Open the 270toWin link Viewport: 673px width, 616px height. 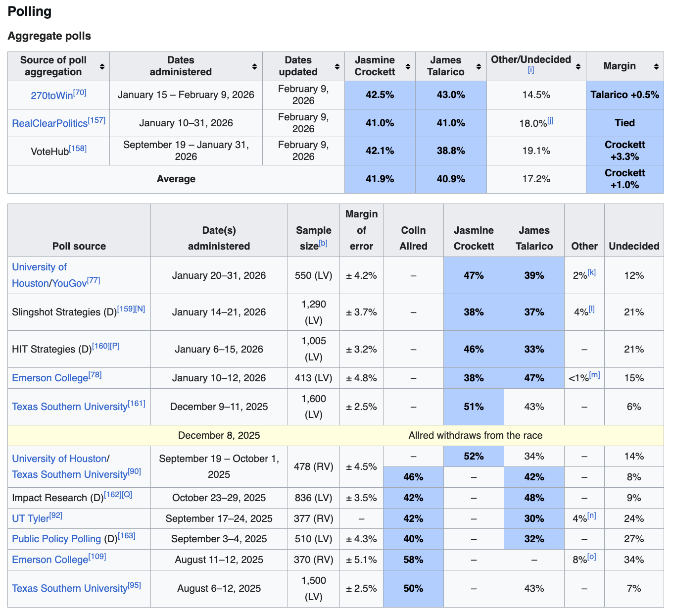[51, 96]
